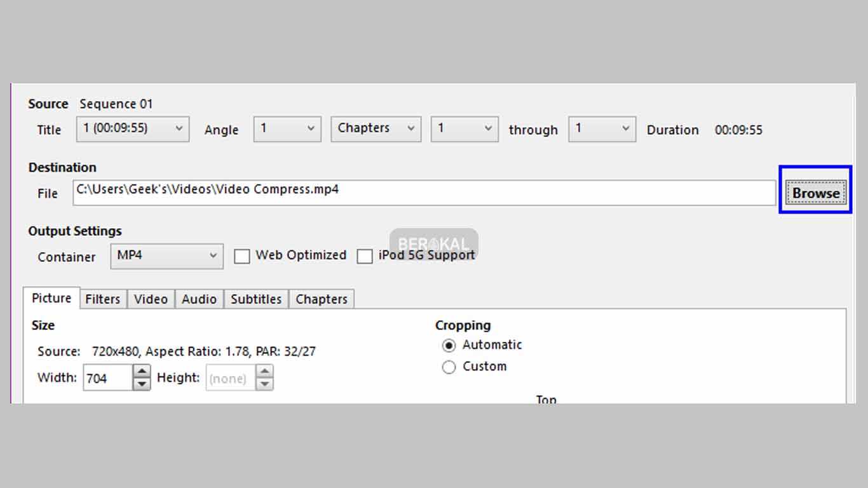
Task: Expand the Angle dropdown
Action: (287, 129)
